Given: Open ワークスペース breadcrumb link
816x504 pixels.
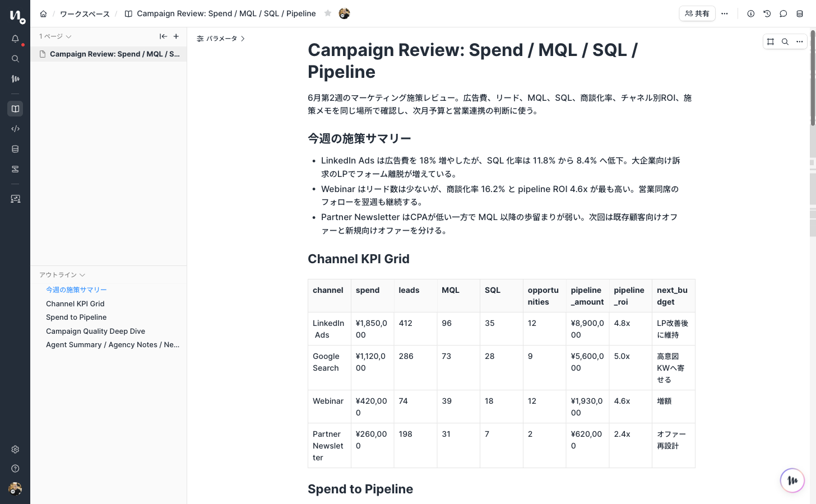Looking at the screenshot, I should pos(85,13).
